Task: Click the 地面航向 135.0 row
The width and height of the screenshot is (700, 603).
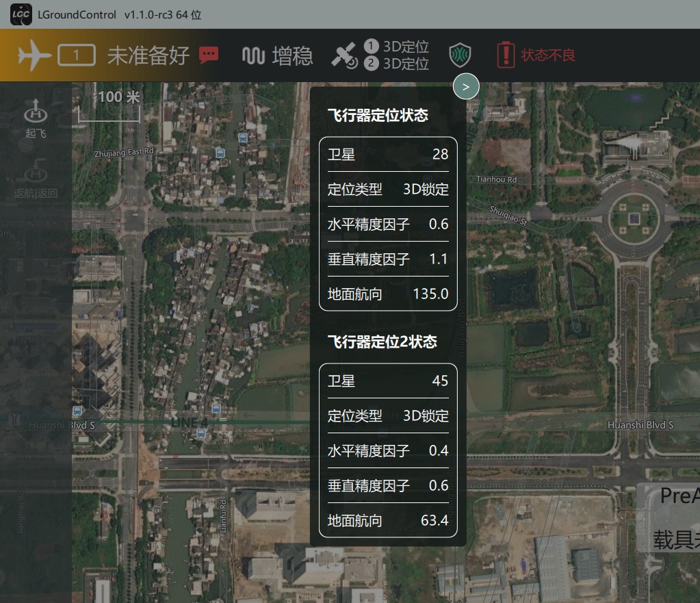Action: pyautogui.click(x=388, y=294)
